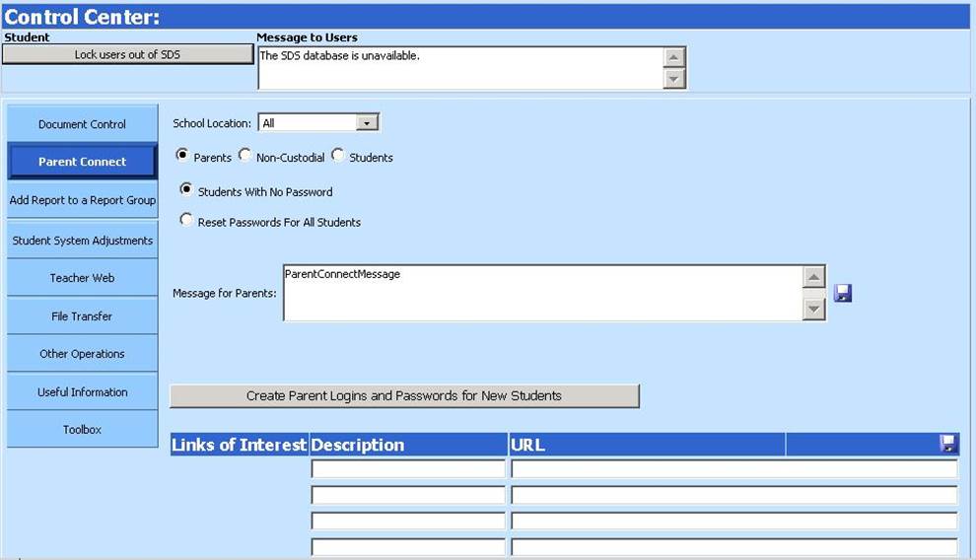Enable Reset Passwords For All Students

click(186, 221)
